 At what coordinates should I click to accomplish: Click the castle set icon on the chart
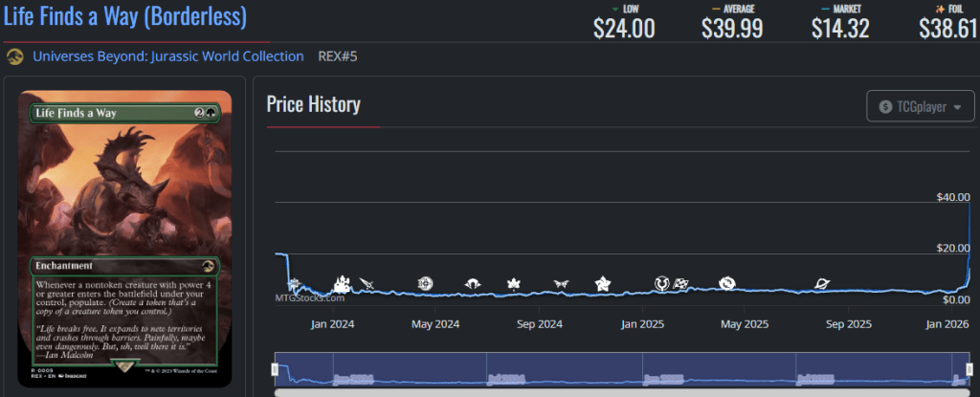[342, 283]
